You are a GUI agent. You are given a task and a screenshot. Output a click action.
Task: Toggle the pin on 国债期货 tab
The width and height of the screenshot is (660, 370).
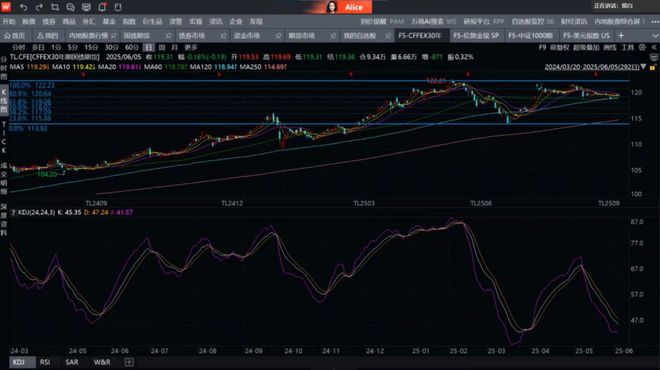coord(168,36)
